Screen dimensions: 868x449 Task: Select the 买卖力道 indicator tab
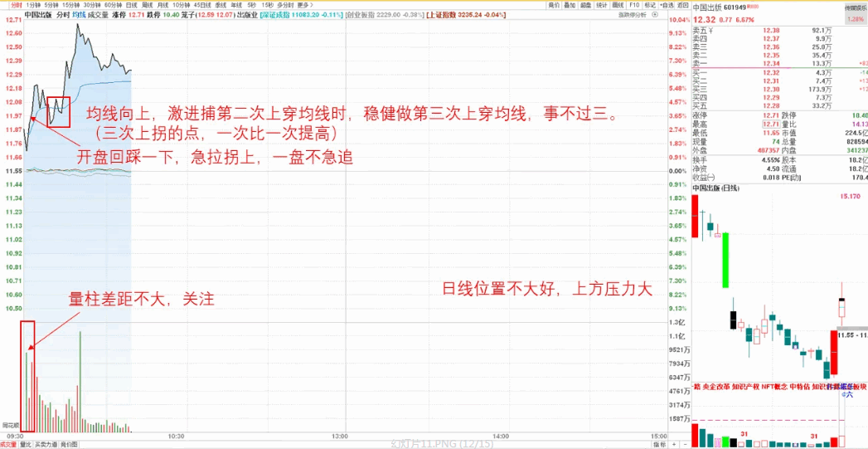(x=46, y=445)
